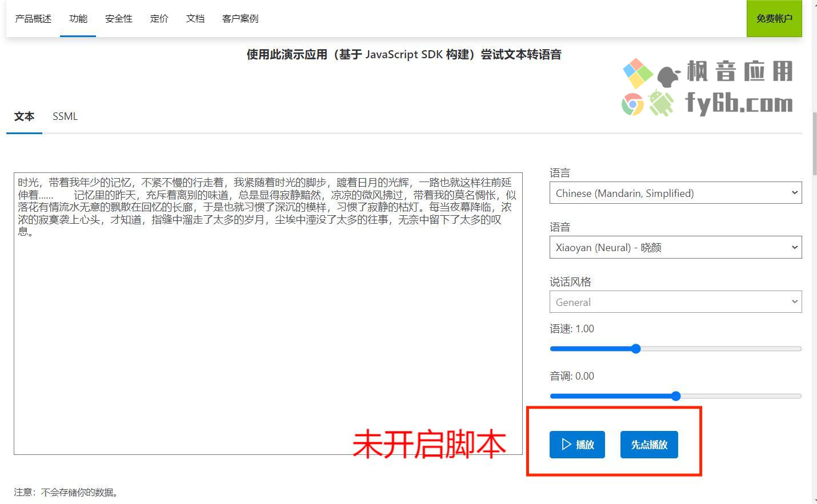The image size is (817, 504).
Task: Select the 功能 navigation tab
Action: (78, 19)
